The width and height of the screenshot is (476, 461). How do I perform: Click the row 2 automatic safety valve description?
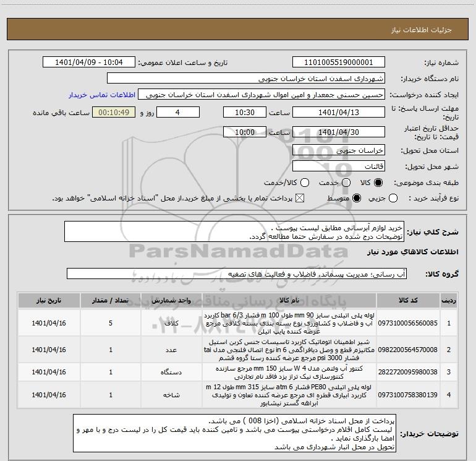(x=289, y=350)
